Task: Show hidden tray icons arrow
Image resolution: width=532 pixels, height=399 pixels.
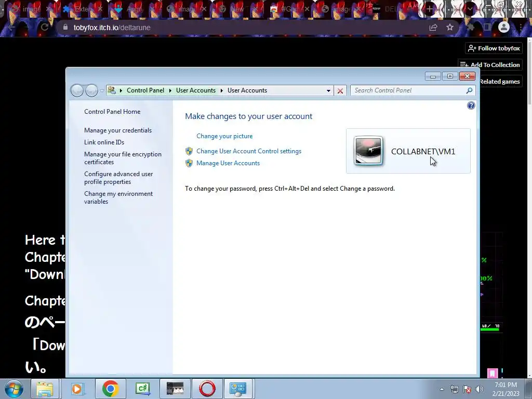Action: pyautogui.click(x=442, y=389)
